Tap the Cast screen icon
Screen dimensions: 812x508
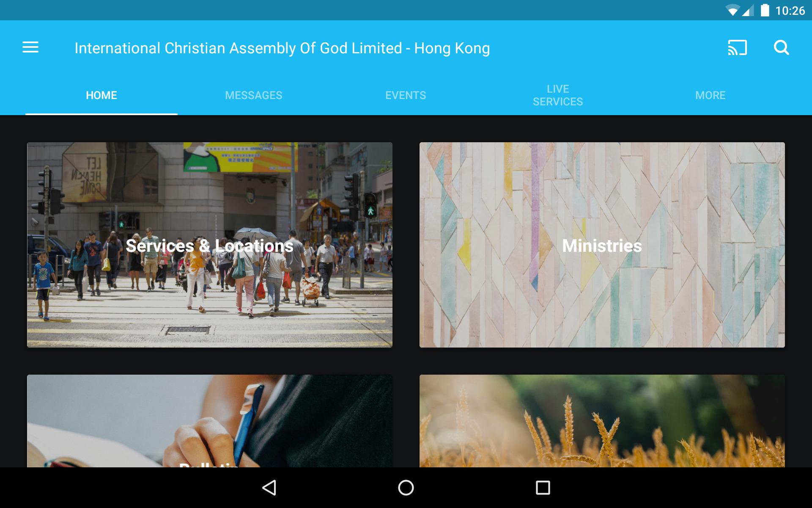tap(737, 47)
